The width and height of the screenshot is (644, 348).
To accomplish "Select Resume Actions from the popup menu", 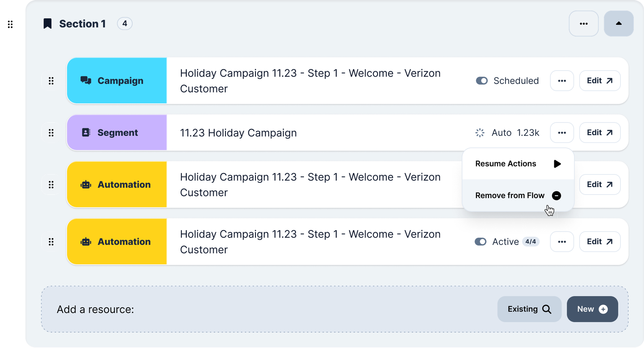I will click(518, 164).
